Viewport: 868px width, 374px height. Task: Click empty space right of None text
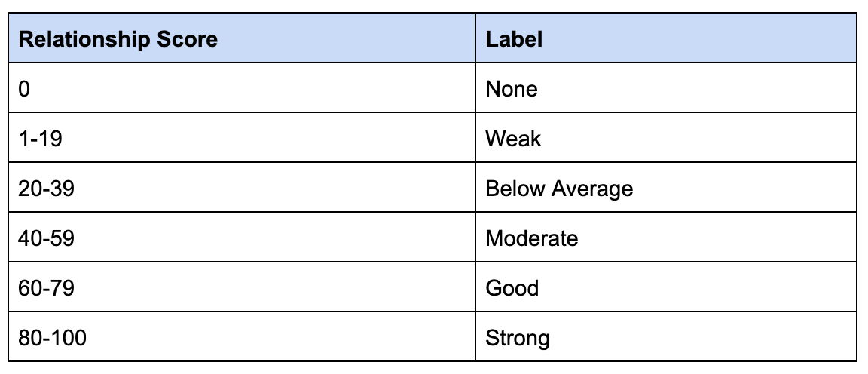coord(696,87)
